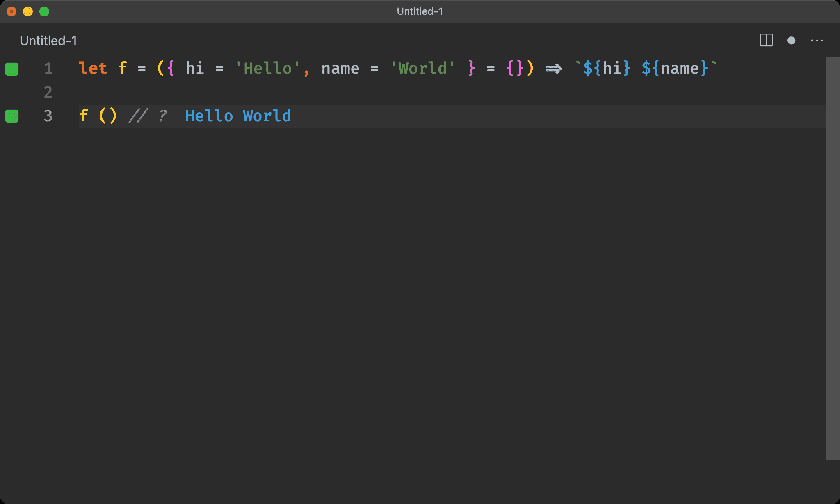840x504 pixels.
Task: Open the More Actions ellipsis menu
Action: click(x=817, y=41)
